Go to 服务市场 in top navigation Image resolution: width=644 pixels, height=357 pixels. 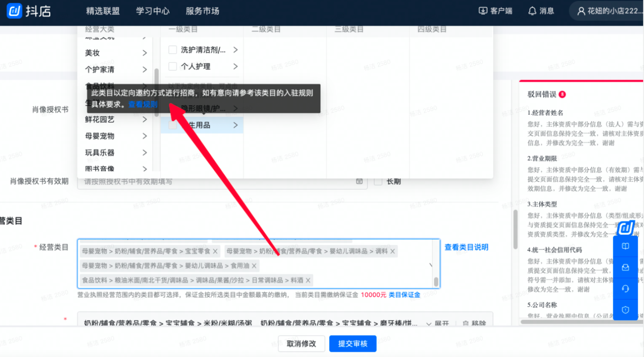coord(202,11)
